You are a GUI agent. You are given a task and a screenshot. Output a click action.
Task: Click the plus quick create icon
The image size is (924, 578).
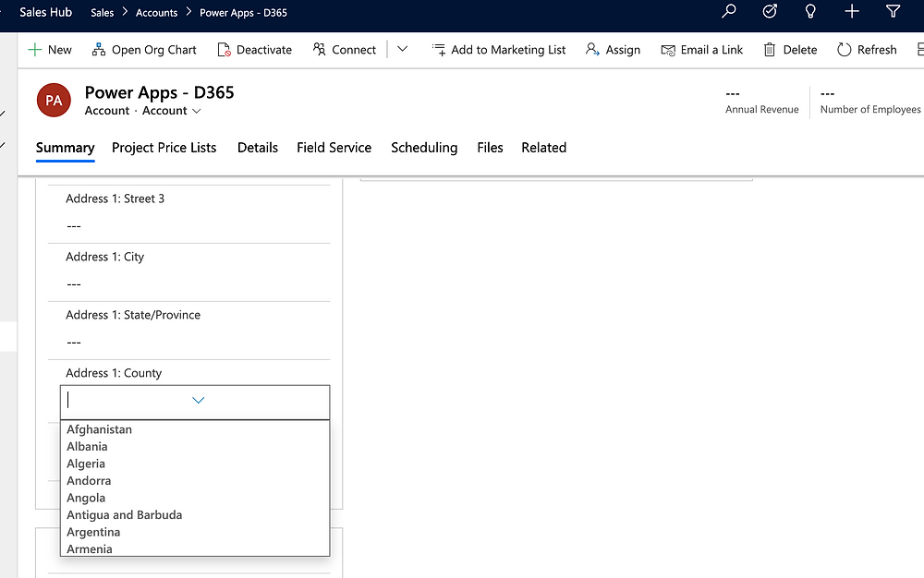[852, 11]
